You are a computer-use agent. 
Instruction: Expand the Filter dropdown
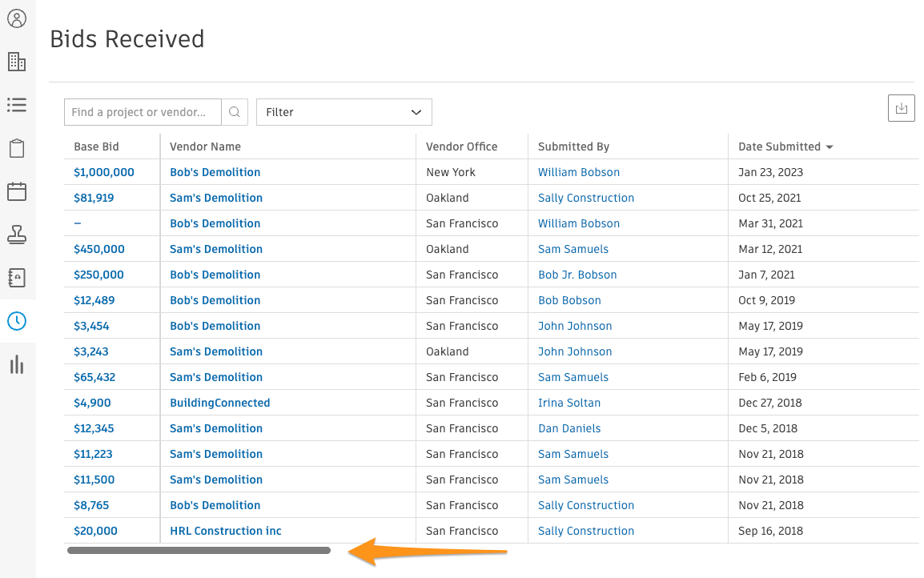[x=344, y=112]
